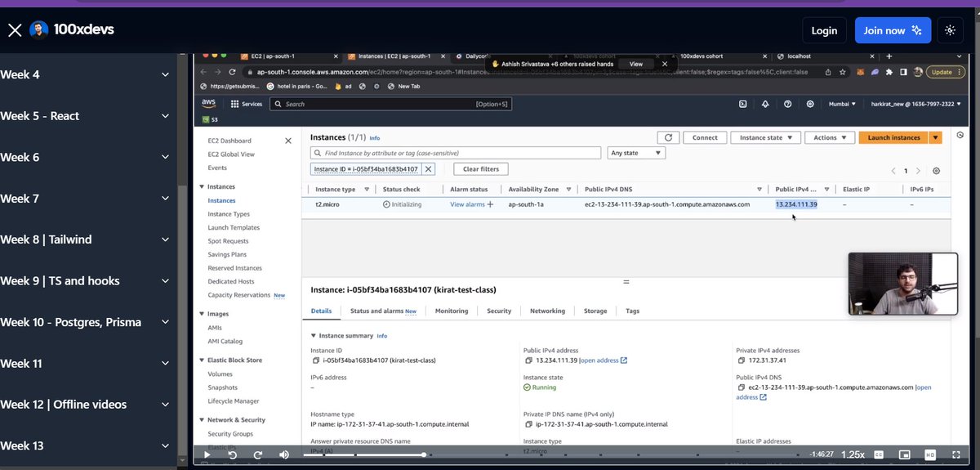Screen dimensions: 980x470
Task: Open picture-in-picture mode in the player
Action: pos(905,454)
